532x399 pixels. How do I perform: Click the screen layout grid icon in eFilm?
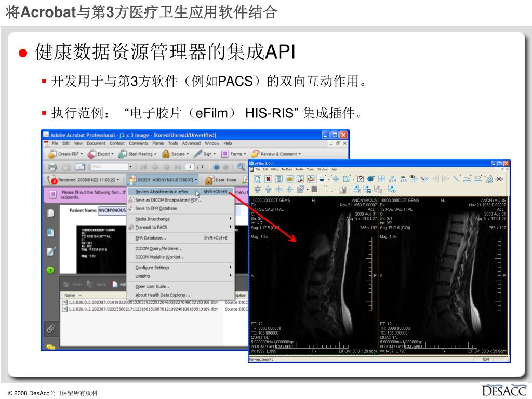[x=382, y=179]
